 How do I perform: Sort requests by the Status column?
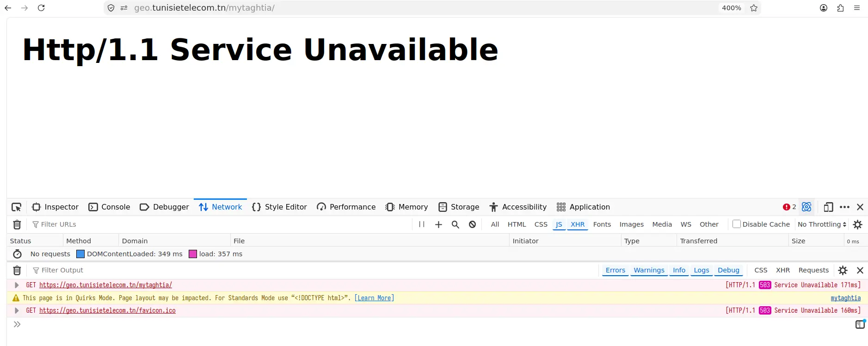point(35,241)
